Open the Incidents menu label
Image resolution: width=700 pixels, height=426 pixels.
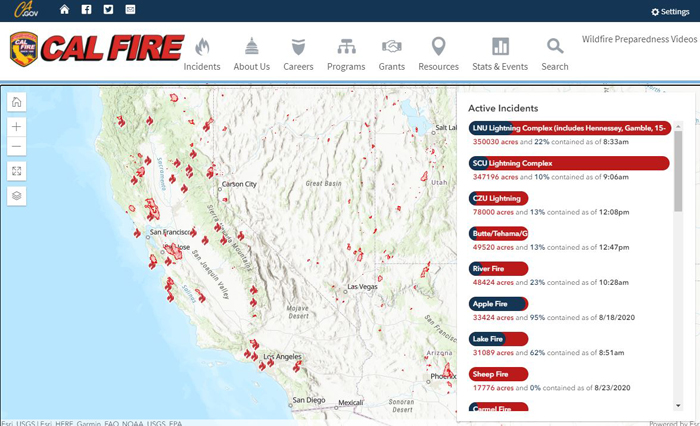(x=202, y=67)
